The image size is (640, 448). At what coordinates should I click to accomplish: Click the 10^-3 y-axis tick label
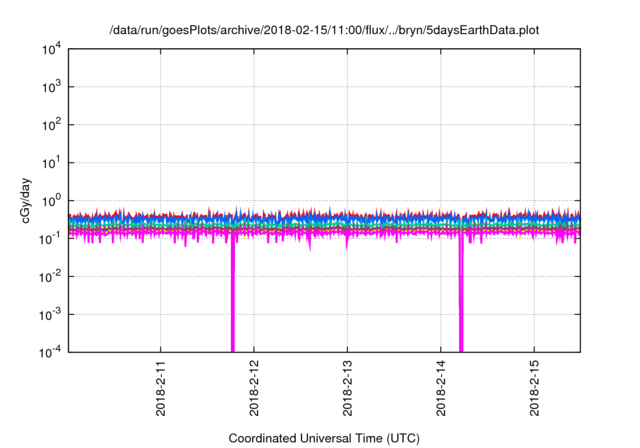tap(50, 315)
